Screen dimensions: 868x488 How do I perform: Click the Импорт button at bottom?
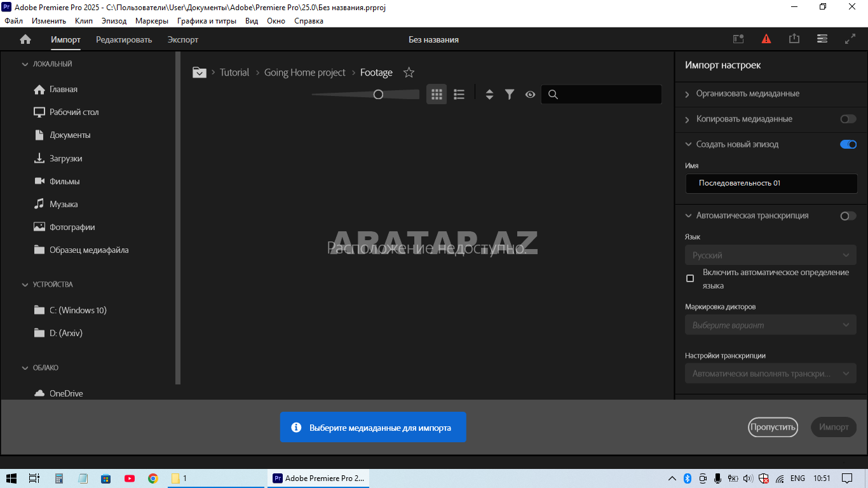point(834,427)
